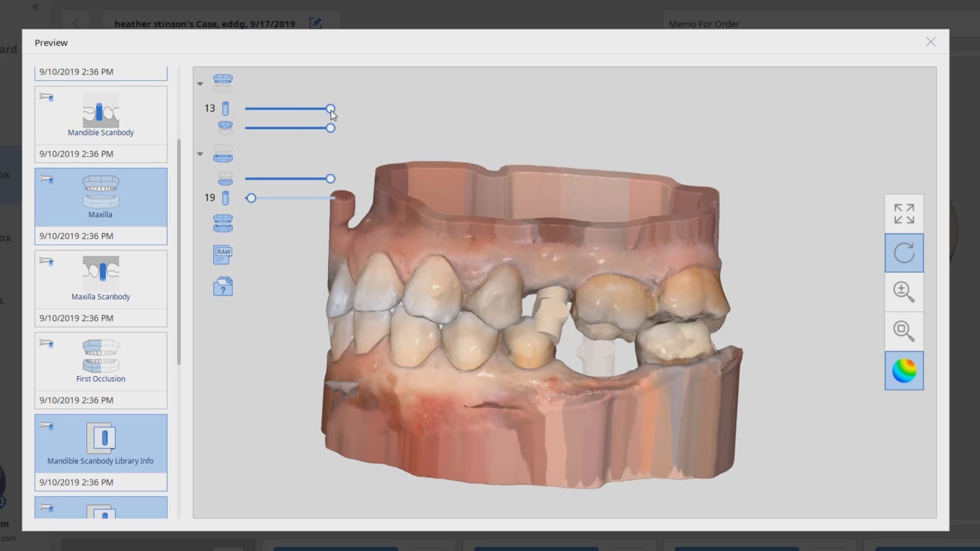
Task: Click the thumbnail list scrollbar
Action: (x=179, y=252)
